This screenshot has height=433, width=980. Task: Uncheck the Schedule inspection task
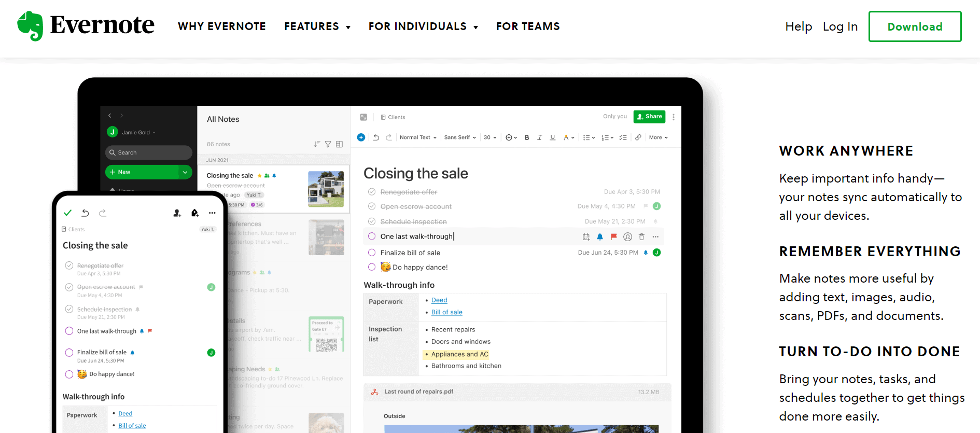coord(372,221)
